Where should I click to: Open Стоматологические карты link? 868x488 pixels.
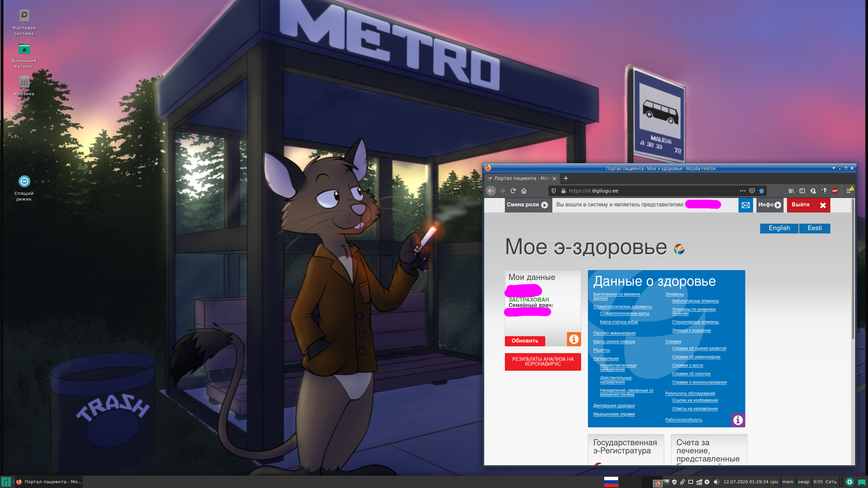625,313
